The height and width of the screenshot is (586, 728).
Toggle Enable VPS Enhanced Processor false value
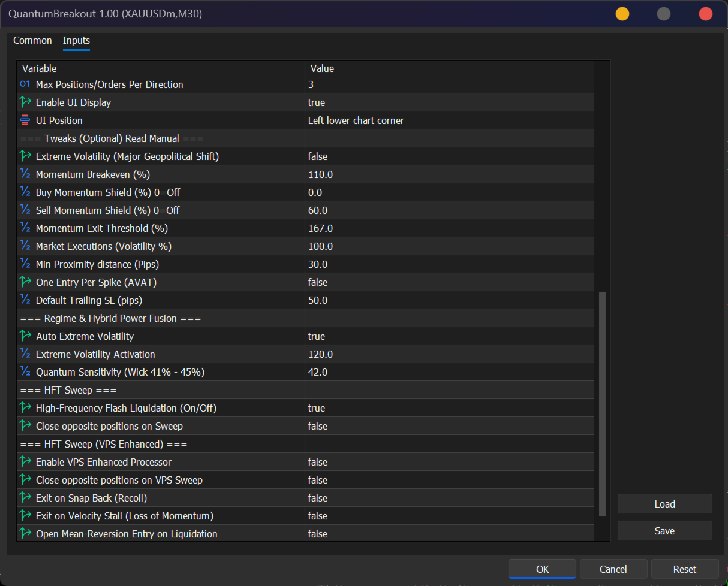449,462
